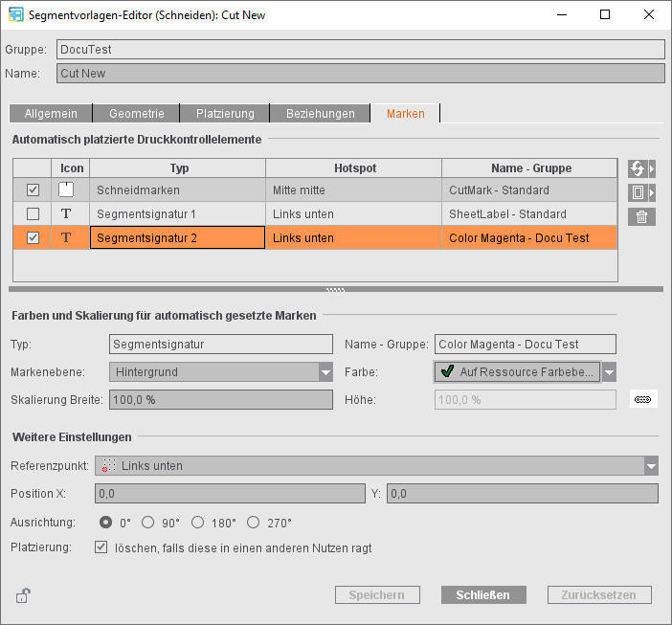This screenshot has height=625, width=672.
Task: Click the Typ column header
Action: tap(177, 167)
